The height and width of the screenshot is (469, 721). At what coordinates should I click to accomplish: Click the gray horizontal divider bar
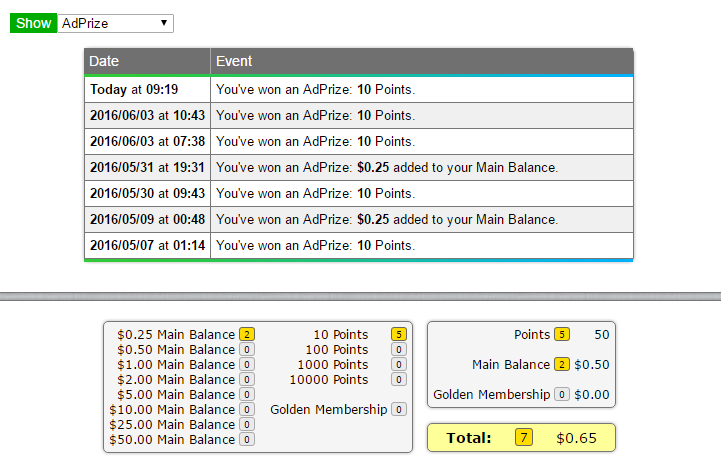(360, 297)
